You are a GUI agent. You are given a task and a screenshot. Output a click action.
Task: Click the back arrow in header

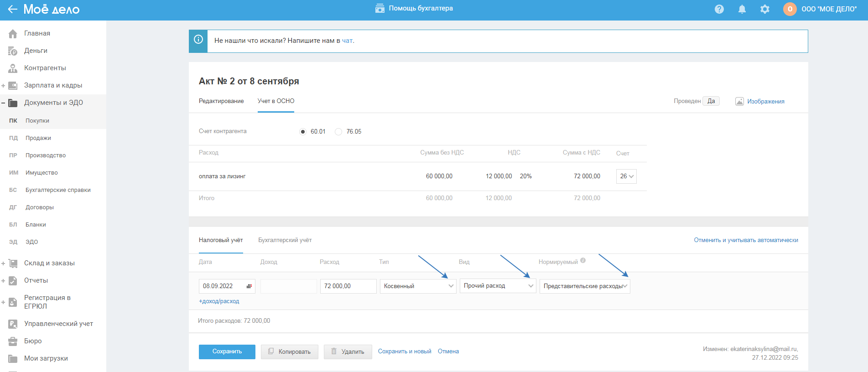[x=12, y=9]
